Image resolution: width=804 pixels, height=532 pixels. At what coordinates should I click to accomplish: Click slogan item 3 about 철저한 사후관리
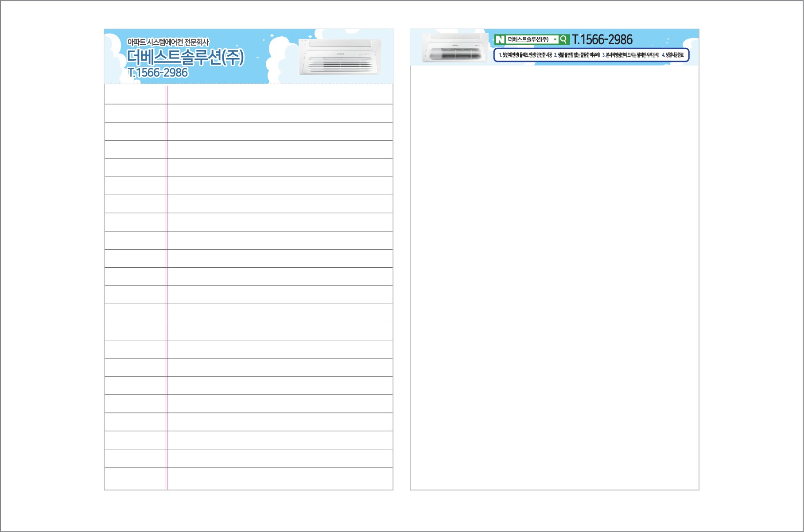click(x=630, y=55)
